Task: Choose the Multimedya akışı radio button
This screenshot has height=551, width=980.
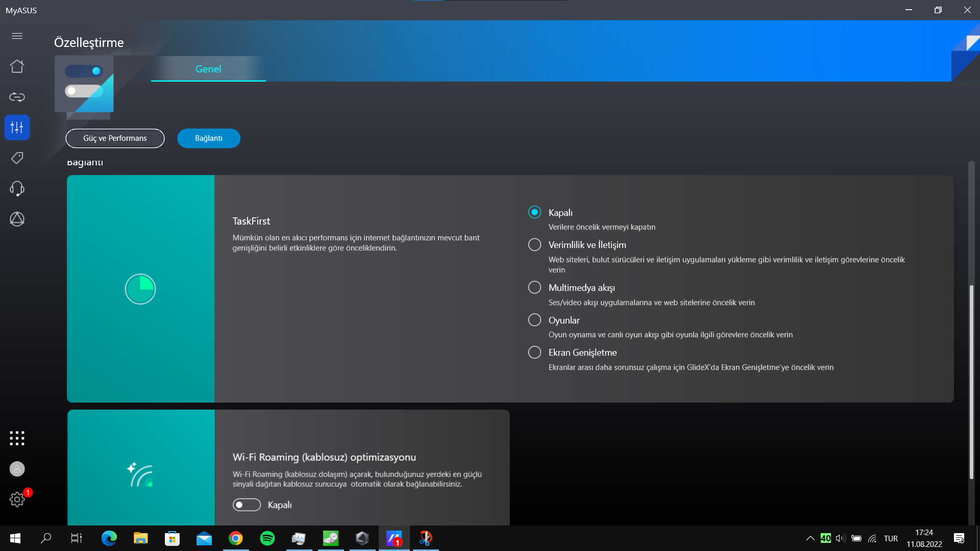Action: point(534,288)
